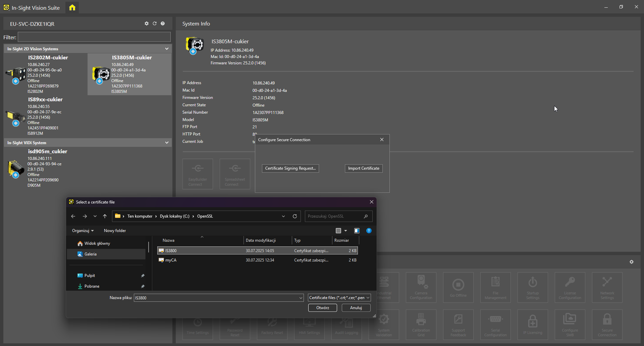644x346 pixels.
Task: Select the IS89xx-cukier camera
Action: [46, 116]
